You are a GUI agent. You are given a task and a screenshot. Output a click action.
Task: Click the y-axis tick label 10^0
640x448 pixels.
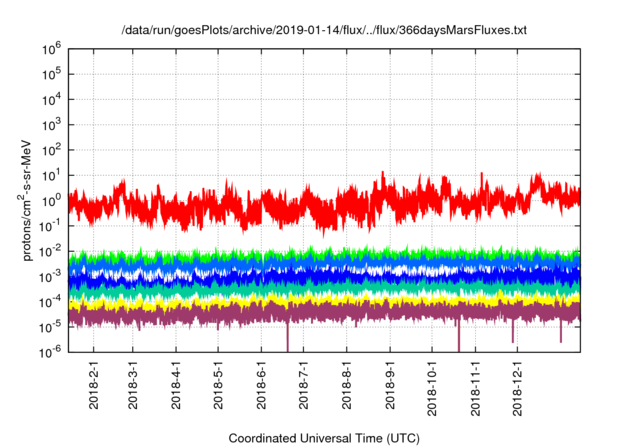click(54, 200)
